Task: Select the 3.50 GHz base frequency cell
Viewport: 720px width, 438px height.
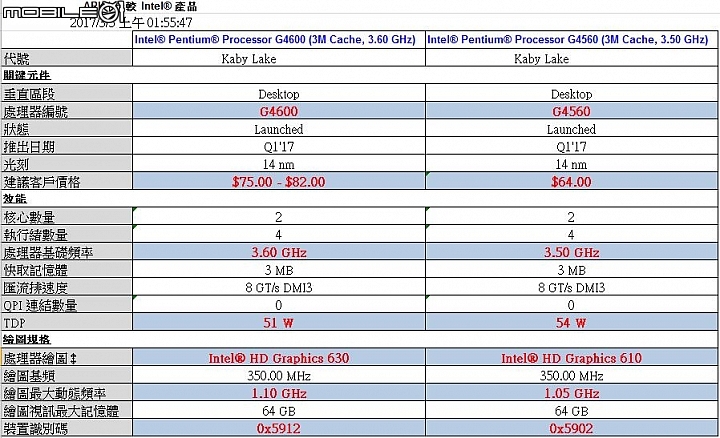Action: click(x=571, y=253)
